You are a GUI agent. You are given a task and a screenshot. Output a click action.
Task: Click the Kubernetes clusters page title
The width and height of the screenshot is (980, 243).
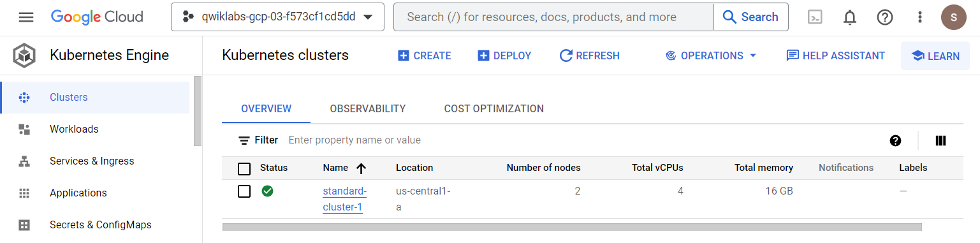point(285,55)
